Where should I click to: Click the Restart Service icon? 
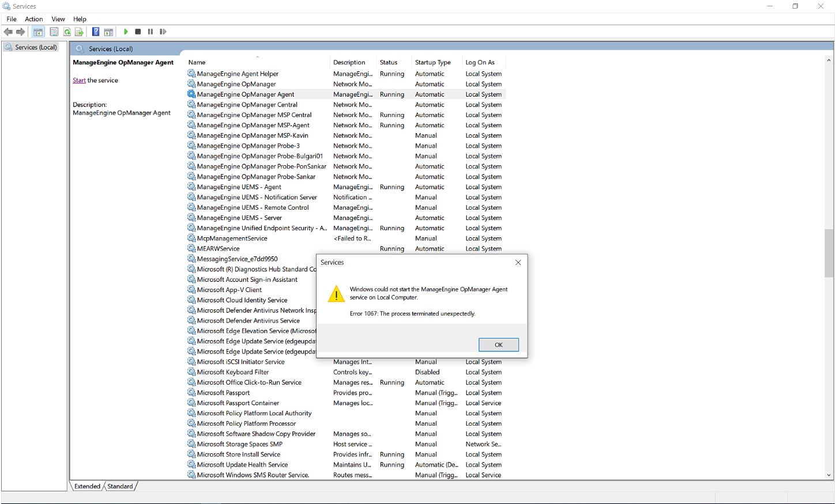pos(163,32)
